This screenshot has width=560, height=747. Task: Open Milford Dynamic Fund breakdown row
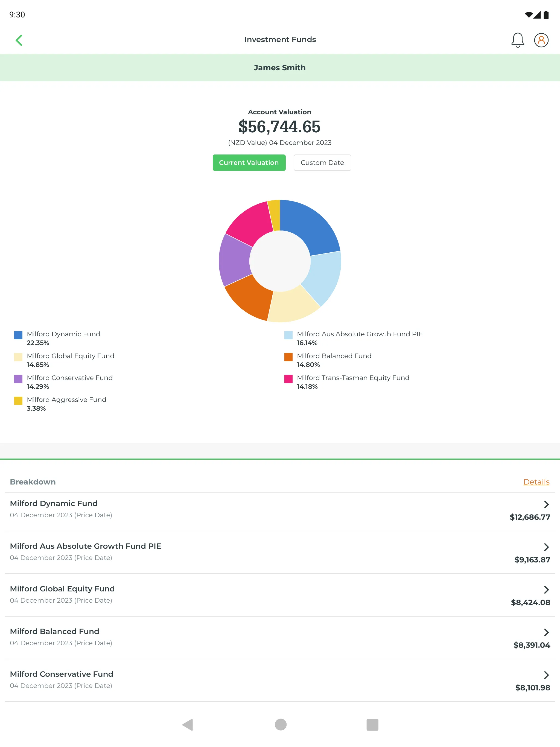pyautogui.click(x=280, y=512)
